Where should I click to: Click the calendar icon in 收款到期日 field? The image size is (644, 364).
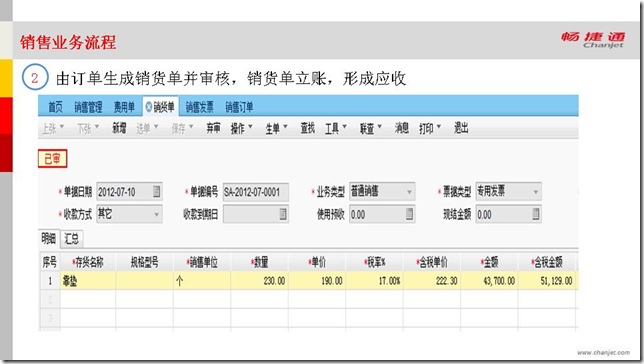coord(283,214)
